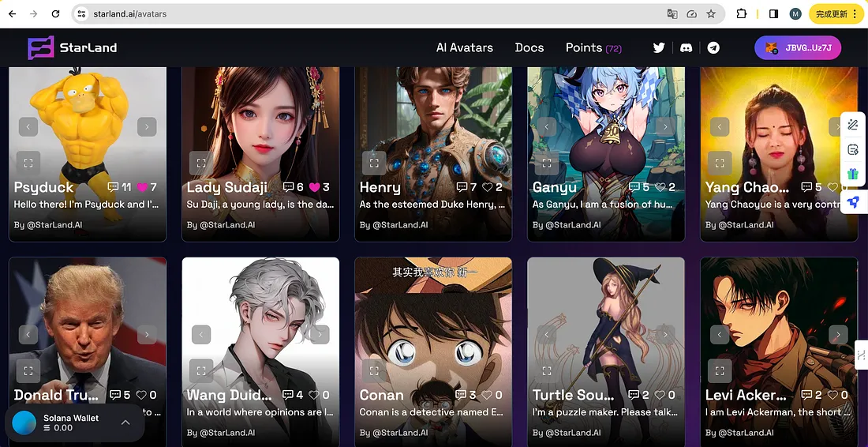Open the Telegram icon link
The height and width of the screenshot is (447, 868).
[x=713, y=47]
